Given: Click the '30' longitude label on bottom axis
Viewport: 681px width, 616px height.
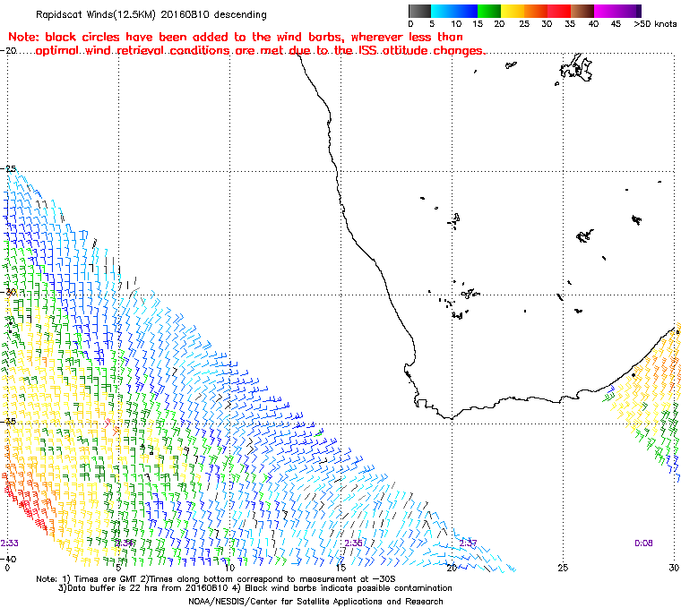Looking at the screenshot, I should tap(674, 568).
